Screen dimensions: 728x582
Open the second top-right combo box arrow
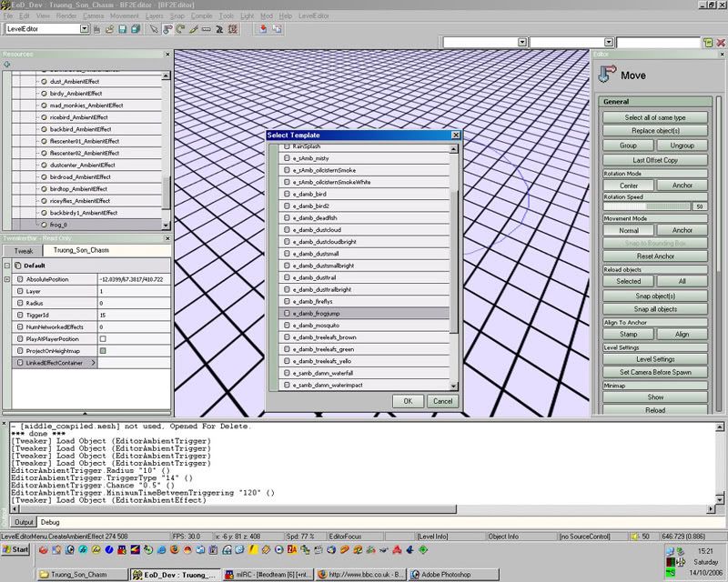point(609,42)
